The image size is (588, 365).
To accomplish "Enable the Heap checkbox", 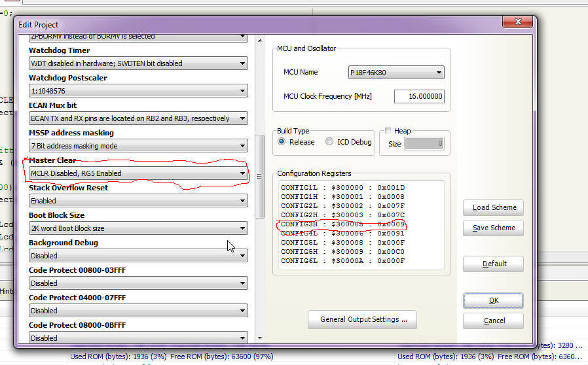I will (x=388, y=130).
